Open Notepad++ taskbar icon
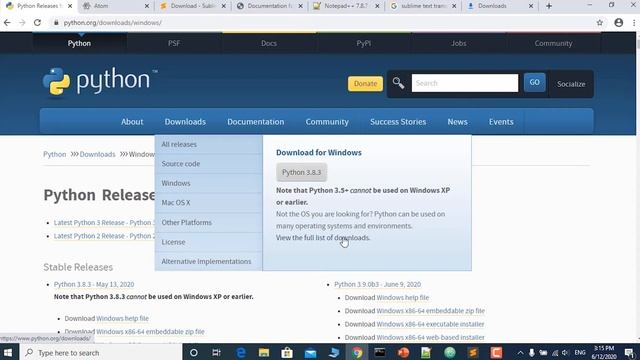640x360 pixels. click(x=426, y=353)
